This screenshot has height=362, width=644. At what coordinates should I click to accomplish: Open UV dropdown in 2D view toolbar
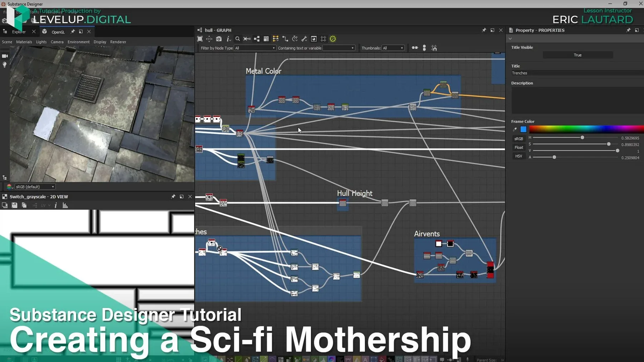coord(45,205)
